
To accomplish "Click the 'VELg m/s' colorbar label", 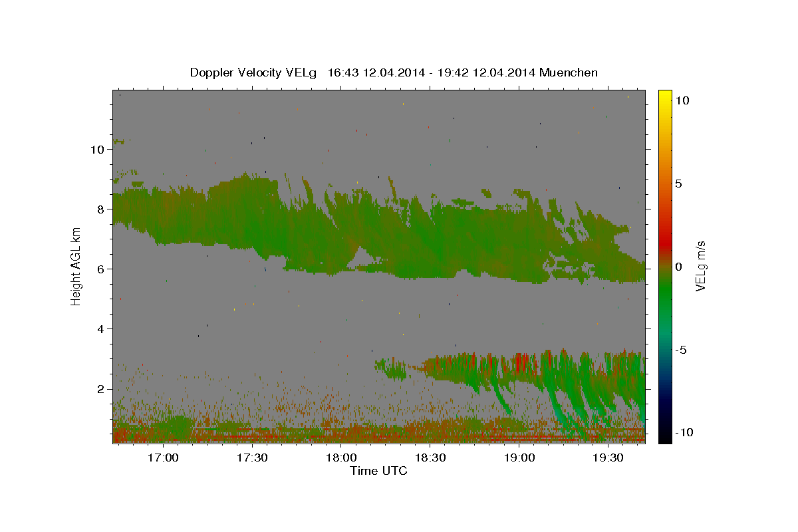I will click(701, 267).
